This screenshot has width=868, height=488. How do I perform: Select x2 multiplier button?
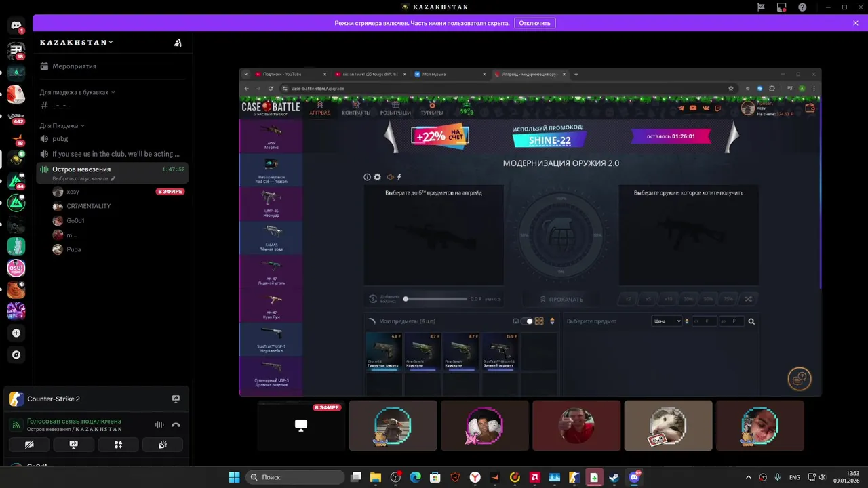tap(627, 299)
